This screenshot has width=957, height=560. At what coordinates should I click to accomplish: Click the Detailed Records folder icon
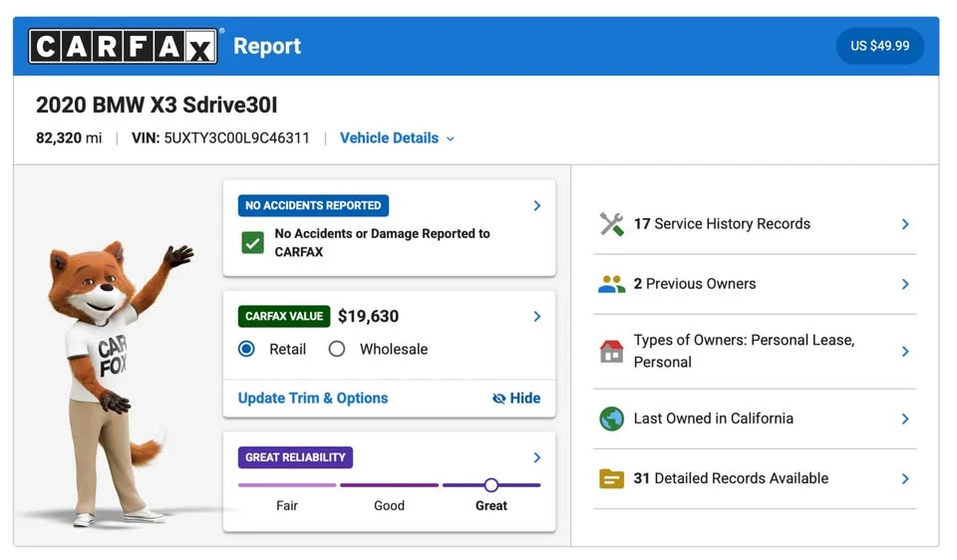coord(611,479)
